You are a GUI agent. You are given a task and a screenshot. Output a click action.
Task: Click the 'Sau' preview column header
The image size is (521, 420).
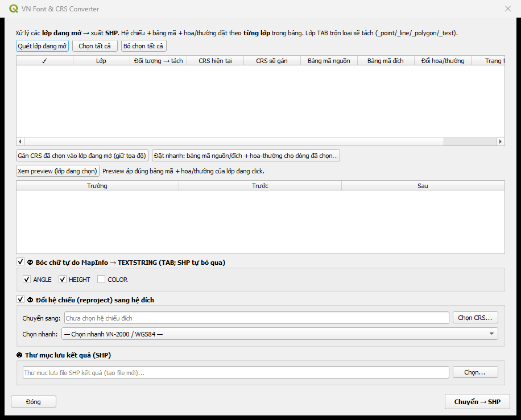click(x=423, y=186)
